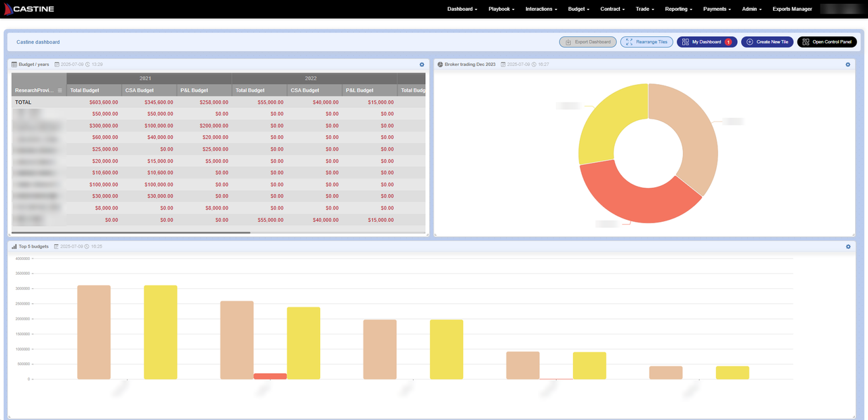Image resolution: width=868 pixels, height=420 pixels.
Task: Click Rearrange Tiles button
Action: [x=646, y=42]
